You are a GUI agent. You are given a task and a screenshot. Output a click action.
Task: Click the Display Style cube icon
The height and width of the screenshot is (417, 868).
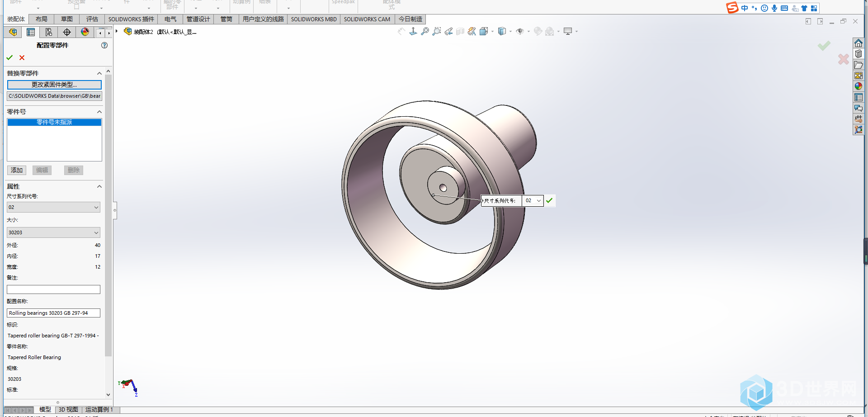coord(502,31)
